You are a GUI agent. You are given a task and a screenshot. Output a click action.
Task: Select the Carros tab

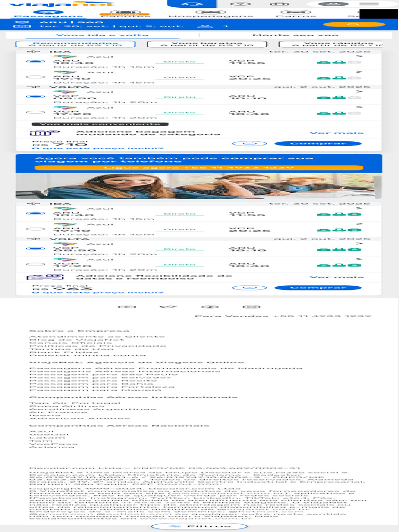click(296, 14)
